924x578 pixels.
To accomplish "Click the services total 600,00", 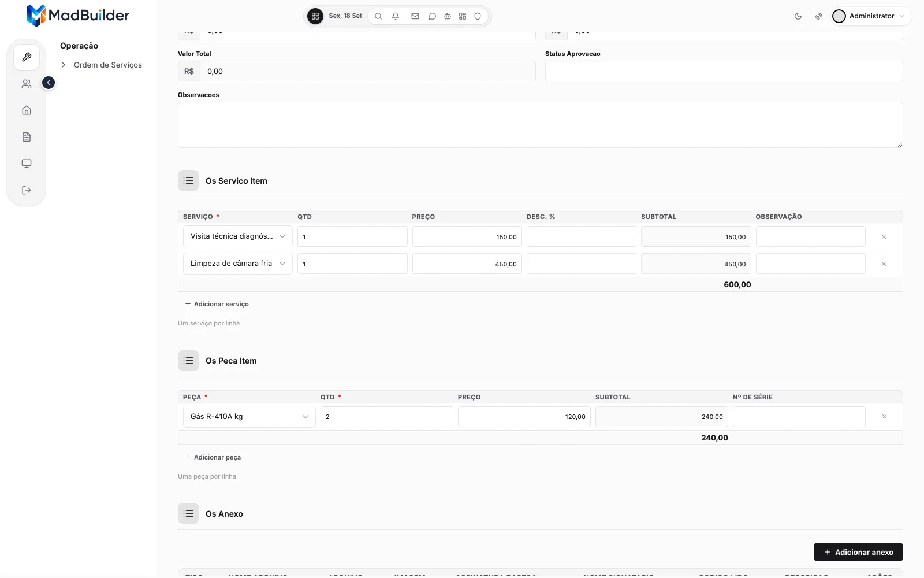I will (x=737, y=284).
